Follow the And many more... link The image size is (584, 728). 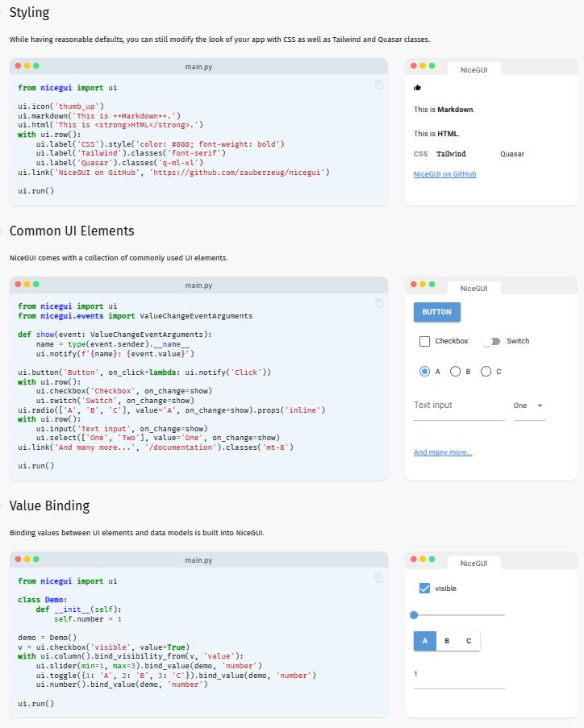point(443,452)
